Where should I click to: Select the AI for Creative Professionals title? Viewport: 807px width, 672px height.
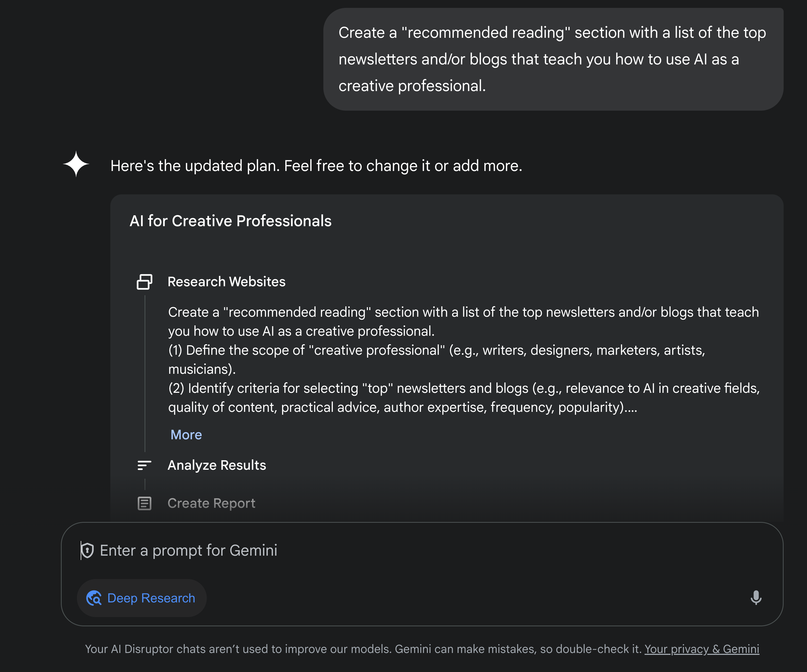point(231,221)
